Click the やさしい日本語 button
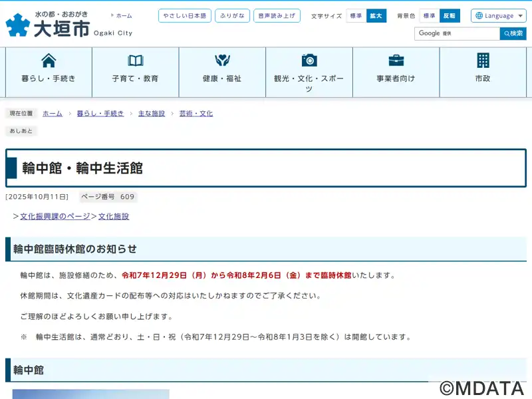The image size is (532, 399). (184, 16)
